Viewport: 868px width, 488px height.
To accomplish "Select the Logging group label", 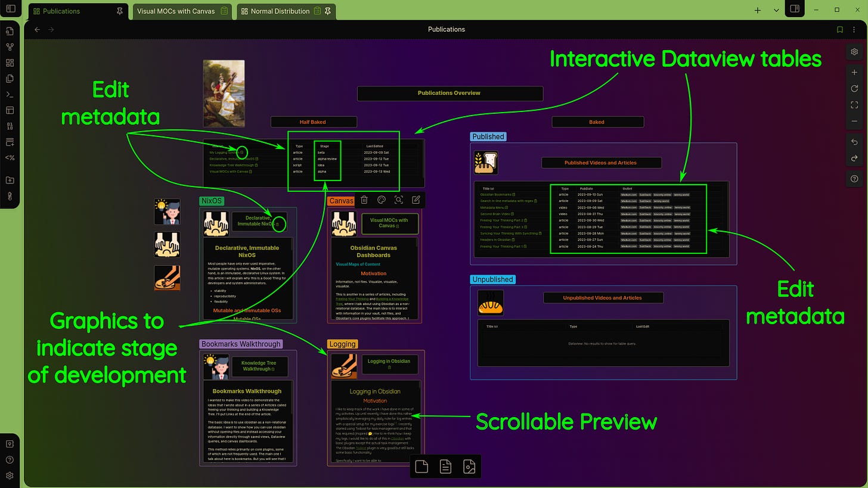I will 342,344.
